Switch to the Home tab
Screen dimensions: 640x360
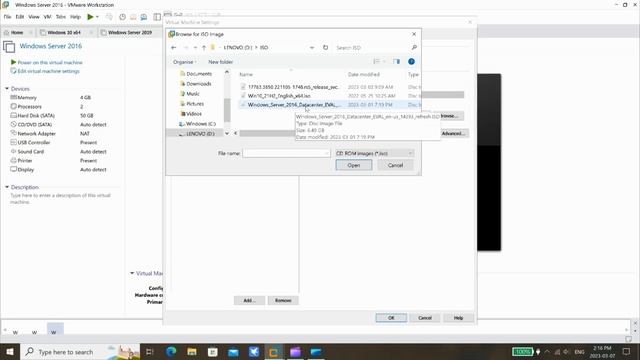point(17,32)
